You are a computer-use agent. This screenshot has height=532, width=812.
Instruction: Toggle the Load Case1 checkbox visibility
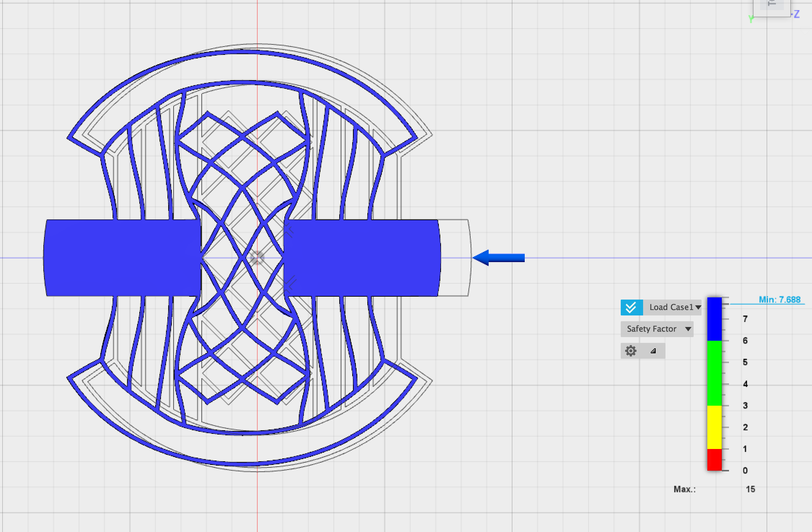[x=632, y=307]
